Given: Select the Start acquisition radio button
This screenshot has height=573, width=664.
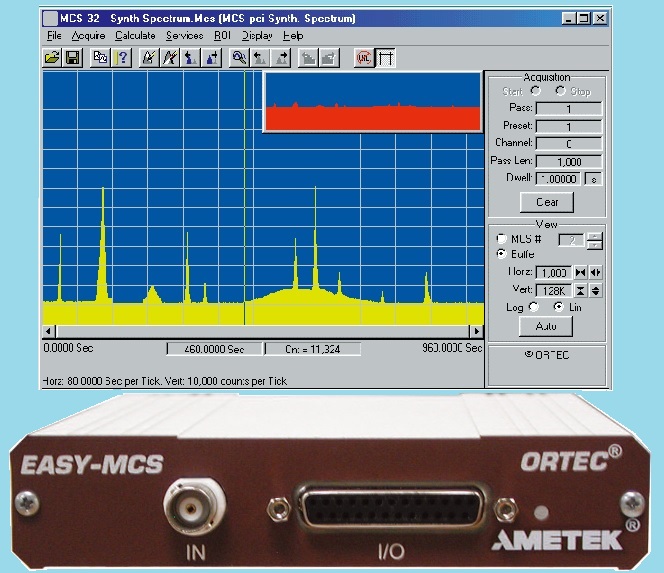Looking at the screenshot, I should click(536, 91).
